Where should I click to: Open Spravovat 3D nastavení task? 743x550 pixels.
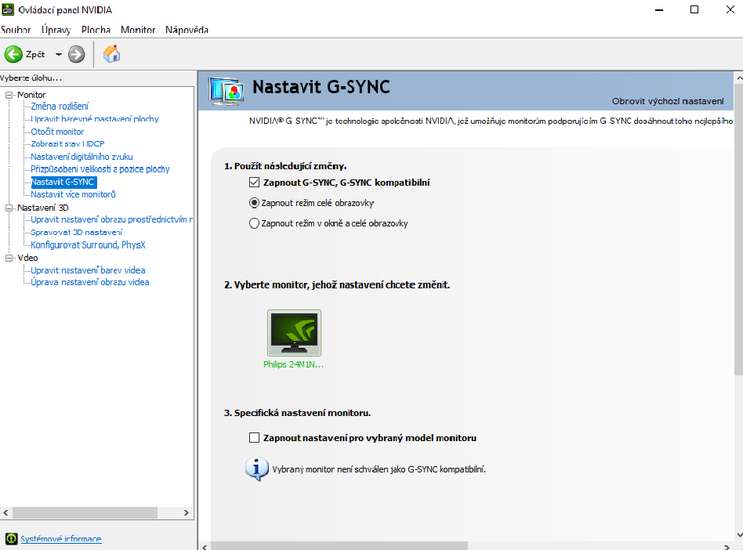pyautogui.click(x=77, y=232)
